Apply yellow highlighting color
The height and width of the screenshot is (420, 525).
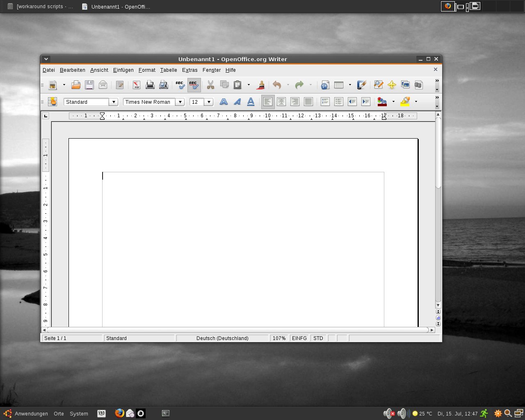click(x=405, y=102)
